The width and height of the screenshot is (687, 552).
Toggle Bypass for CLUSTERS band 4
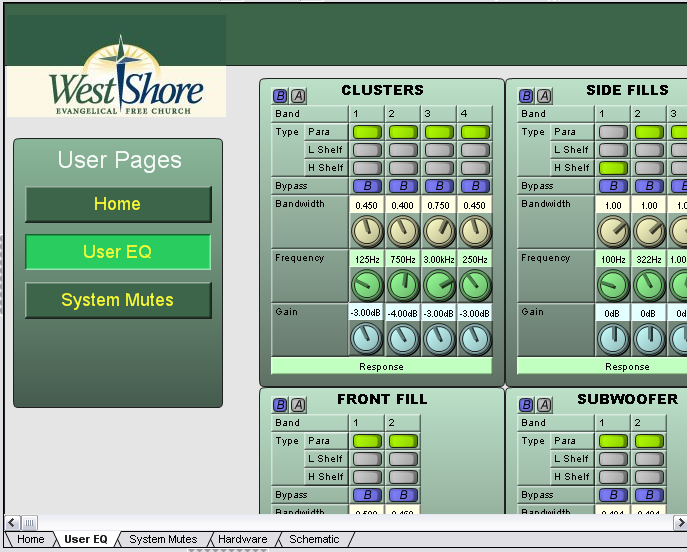(475, 186)
